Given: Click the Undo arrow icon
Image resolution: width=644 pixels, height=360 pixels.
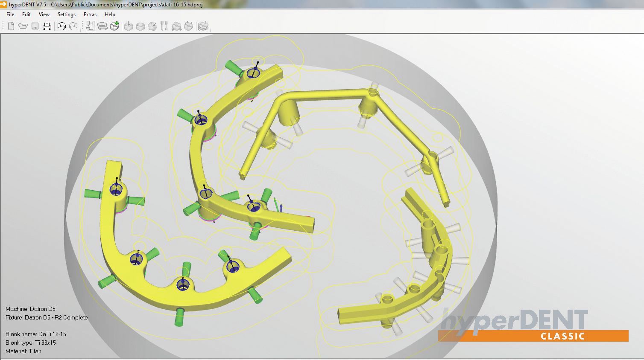Looking at the screenshot, I should pyautogui.click(x=61, y=26).
